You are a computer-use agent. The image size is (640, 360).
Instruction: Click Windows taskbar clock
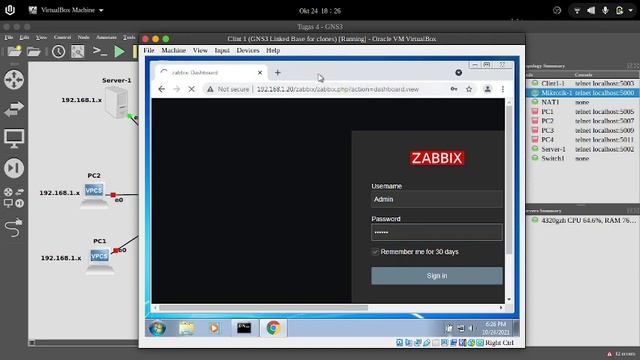[x=496, y=328]
